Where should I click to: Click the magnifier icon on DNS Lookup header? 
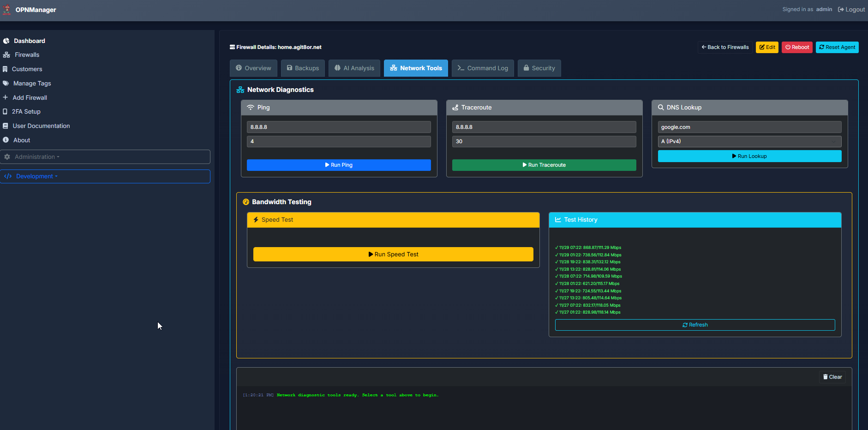(662, 107)
